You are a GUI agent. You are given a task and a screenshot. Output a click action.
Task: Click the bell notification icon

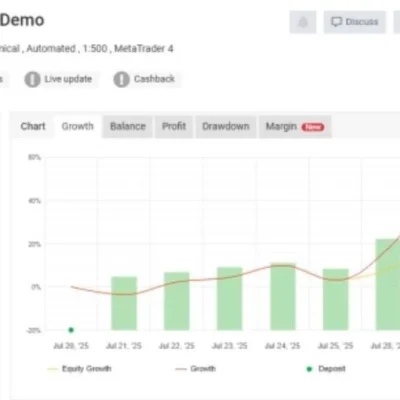point(303,22)
